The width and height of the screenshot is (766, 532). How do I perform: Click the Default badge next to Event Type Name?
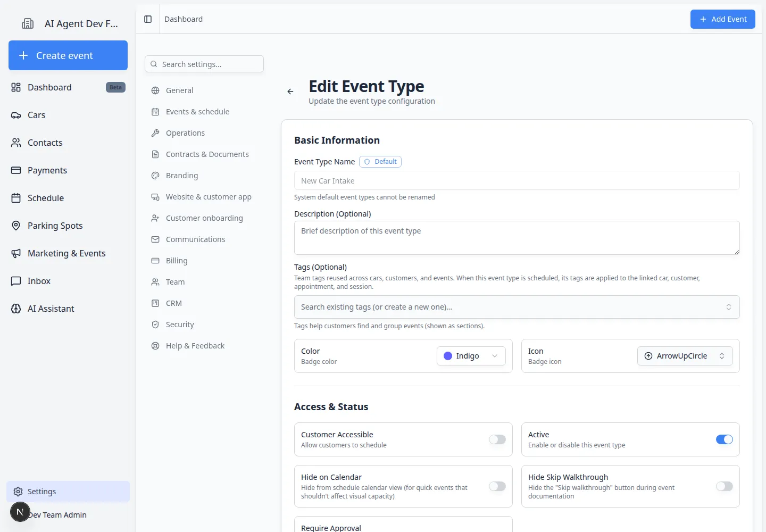click(380, 162)
